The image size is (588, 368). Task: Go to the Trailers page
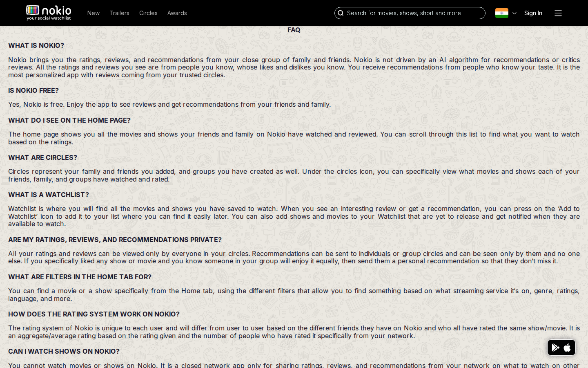coord(119,13)
